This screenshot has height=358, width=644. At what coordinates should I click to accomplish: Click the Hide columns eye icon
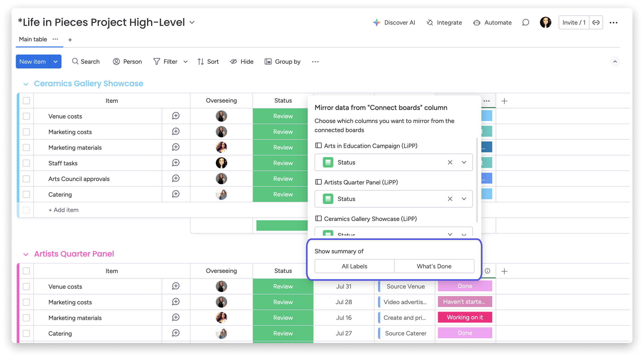233,62
